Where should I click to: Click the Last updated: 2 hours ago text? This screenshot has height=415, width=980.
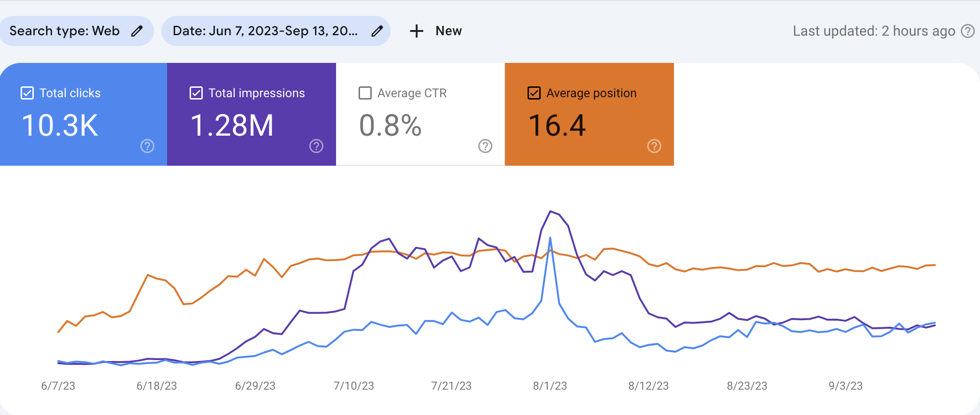[x=874, y=31]
